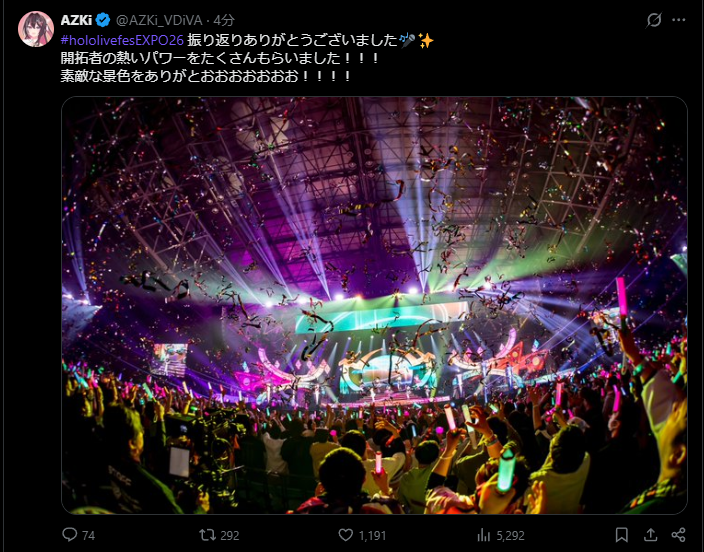Click the reply count 74
Viewport: 704px width, 552px height.
tap(88, 536)
